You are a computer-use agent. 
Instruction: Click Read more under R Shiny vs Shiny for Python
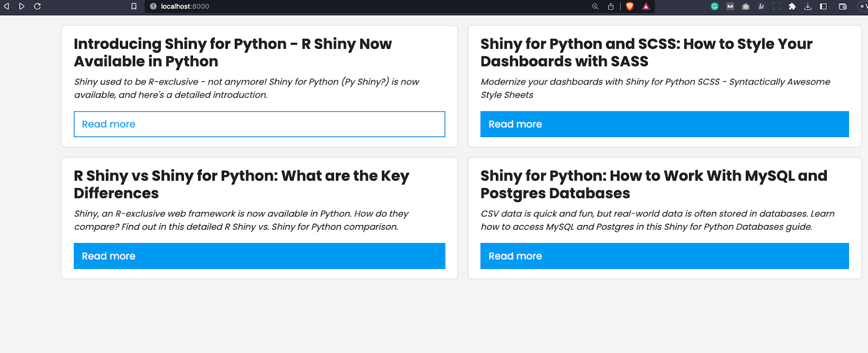click(259, 256)
